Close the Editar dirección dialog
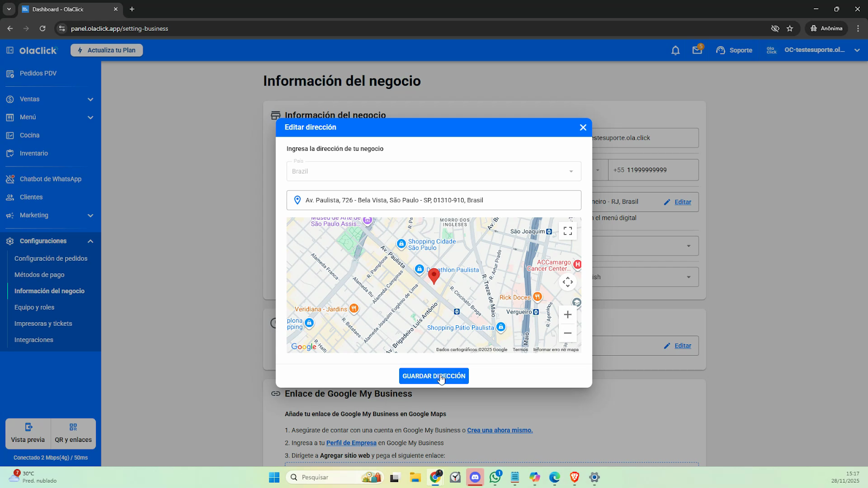 [x=583, y=127]
